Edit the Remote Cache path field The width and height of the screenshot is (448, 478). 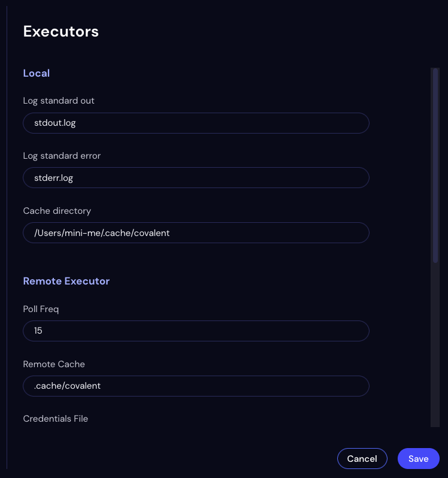tap(196, 386)
